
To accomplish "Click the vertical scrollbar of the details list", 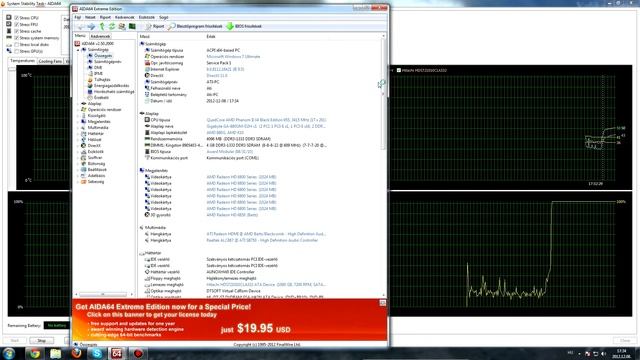I will click(383, 165).
